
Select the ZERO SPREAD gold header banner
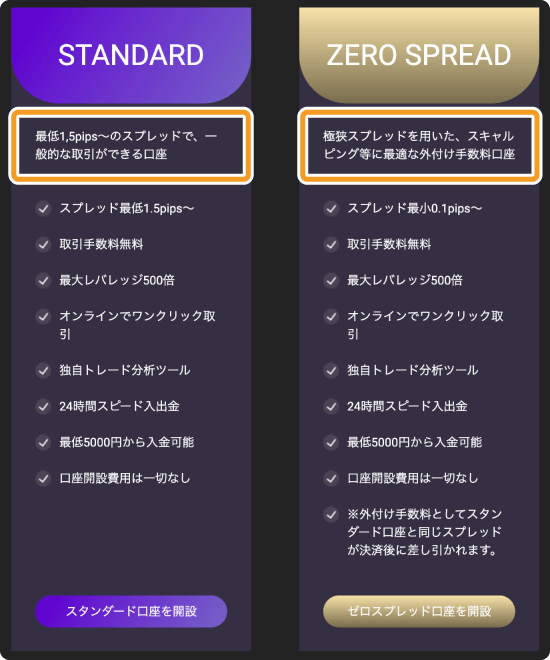pyautogui.click(x=419, y=55)
